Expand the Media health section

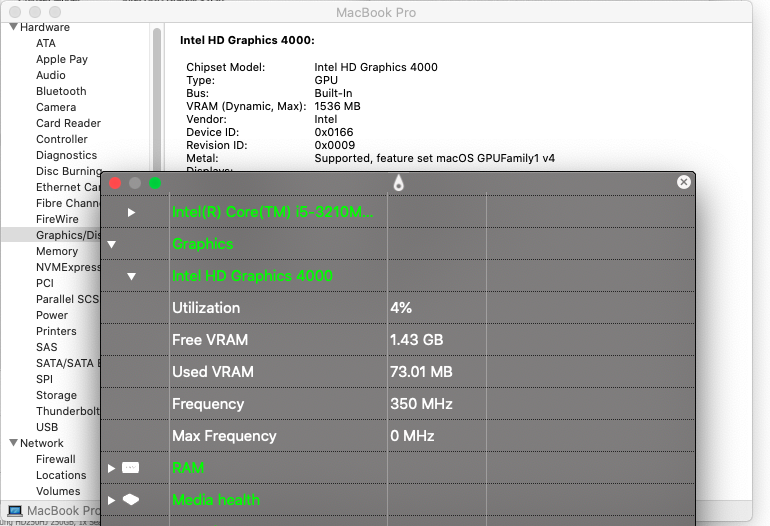111,500
